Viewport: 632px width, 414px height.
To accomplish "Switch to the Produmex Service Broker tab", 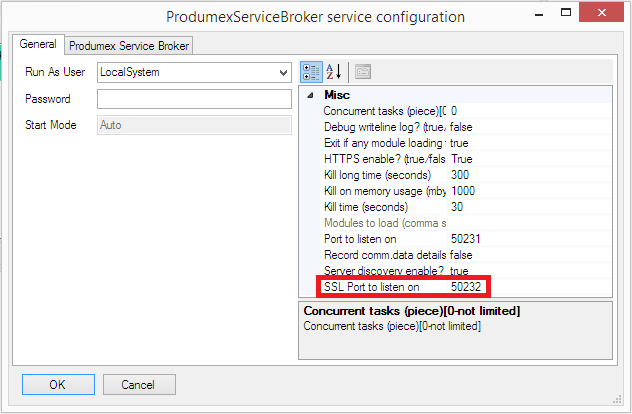I will (x=129, y=46).
